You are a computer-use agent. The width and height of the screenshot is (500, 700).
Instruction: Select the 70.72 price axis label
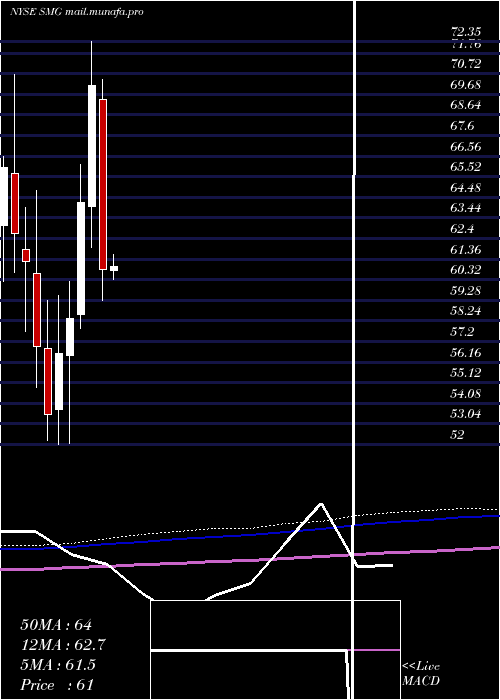coord(466,64)
